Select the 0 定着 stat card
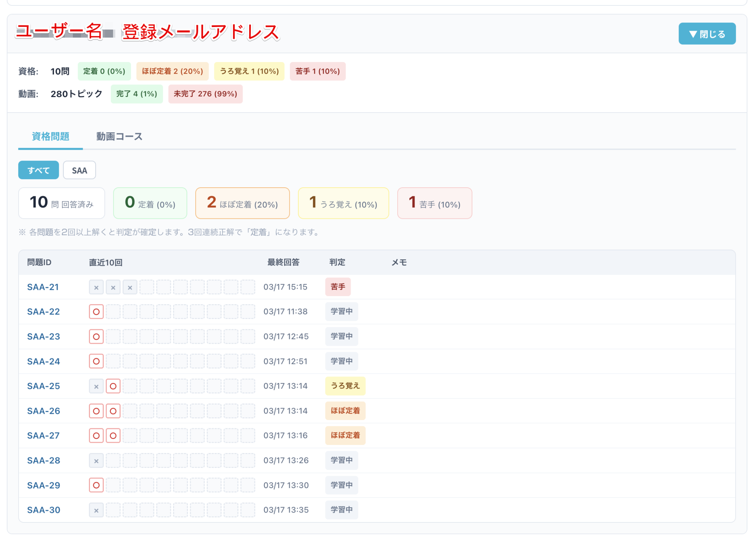 [150, 203]
